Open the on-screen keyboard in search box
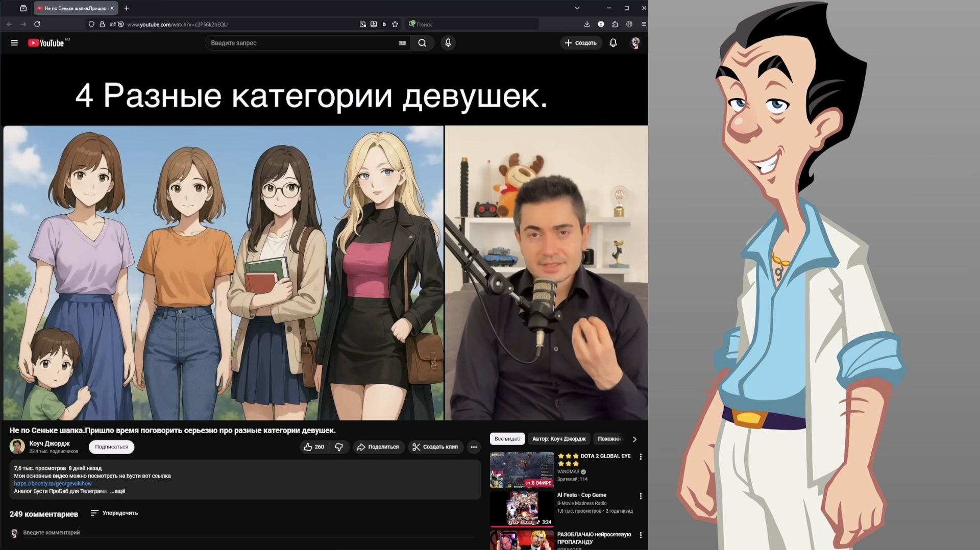 (x=402, y=43)
